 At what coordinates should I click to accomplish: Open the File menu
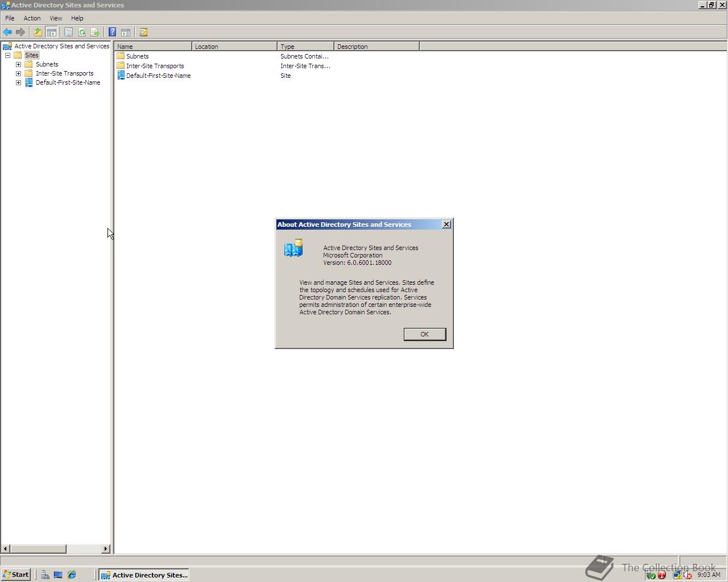click(10, 18)
